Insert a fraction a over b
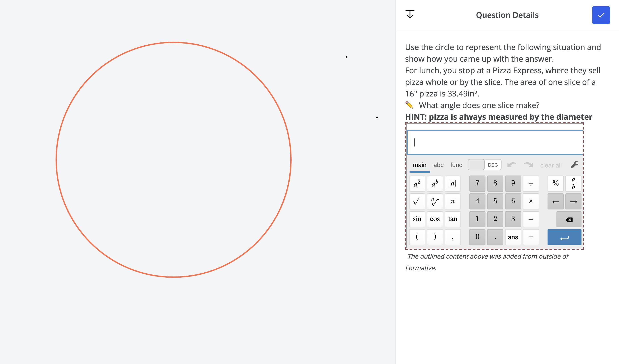This screenshot has height=364, width=619. point(573,184)
